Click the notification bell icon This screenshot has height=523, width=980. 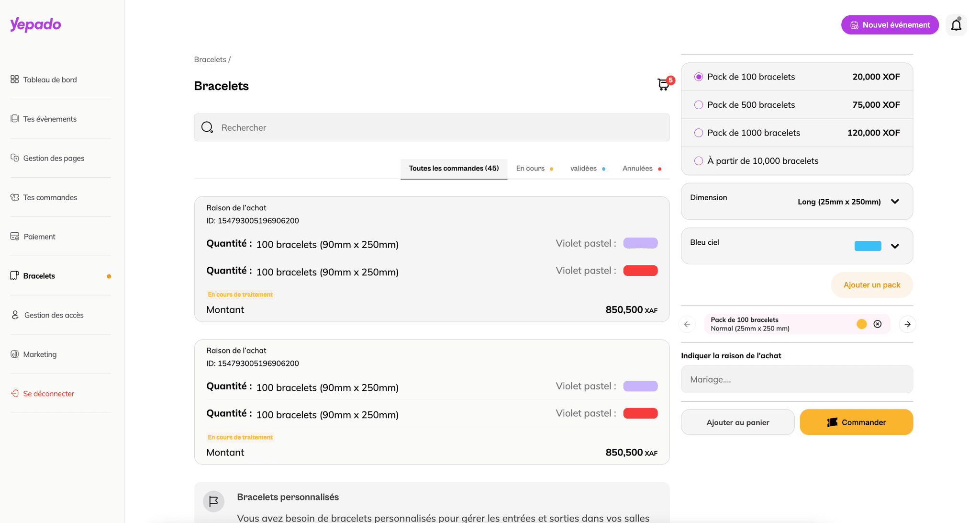pyautogui.click(x=956, y=25)
